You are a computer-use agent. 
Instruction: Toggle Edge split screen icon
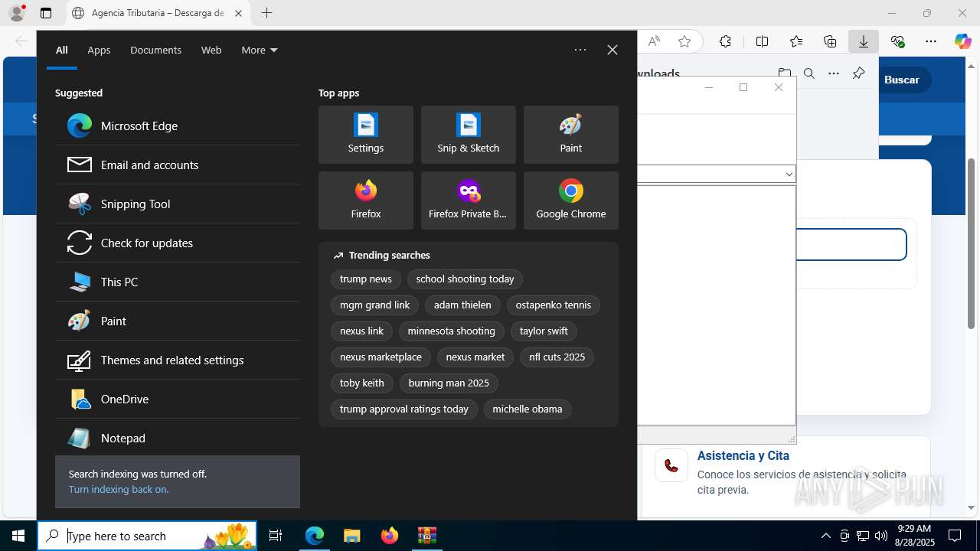(762, 41)
